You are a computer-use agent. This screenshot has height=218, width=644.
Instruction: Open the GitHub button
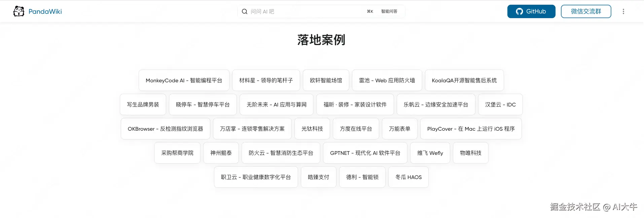point(531,11)
